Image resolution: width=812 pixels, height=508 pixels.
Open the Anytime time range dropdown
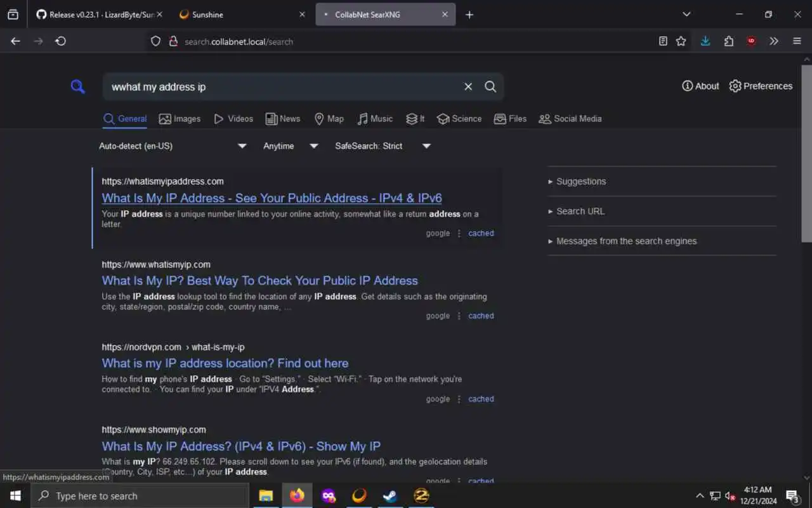[291, 146]
